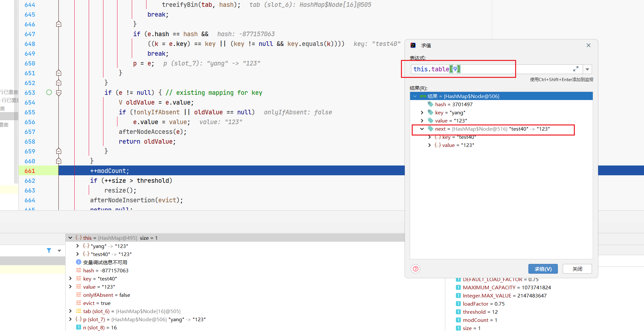Click the info icon for unavailable variable info
Image resolution: width=644 pixels, height=331 pixels.
coord(79,262)
